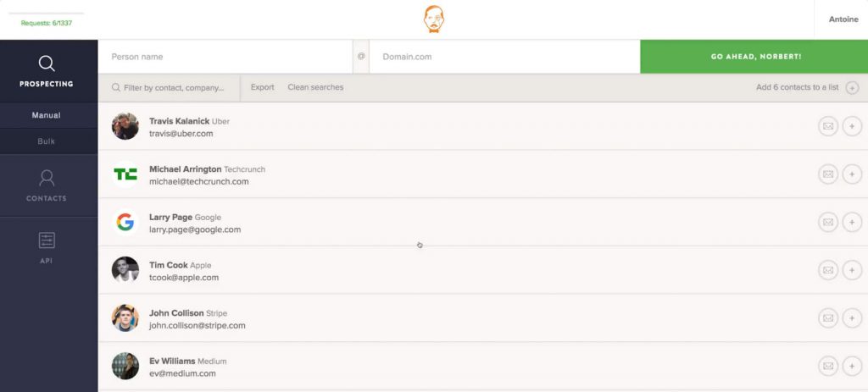Switch to Bulk prospecting mode

tap(47, 141)
